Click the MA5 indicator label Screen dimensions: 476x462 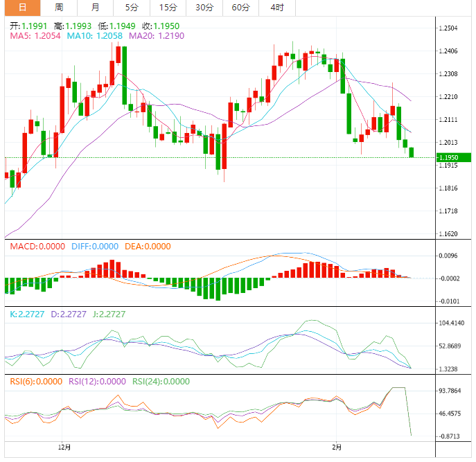[x=35, y=35]
